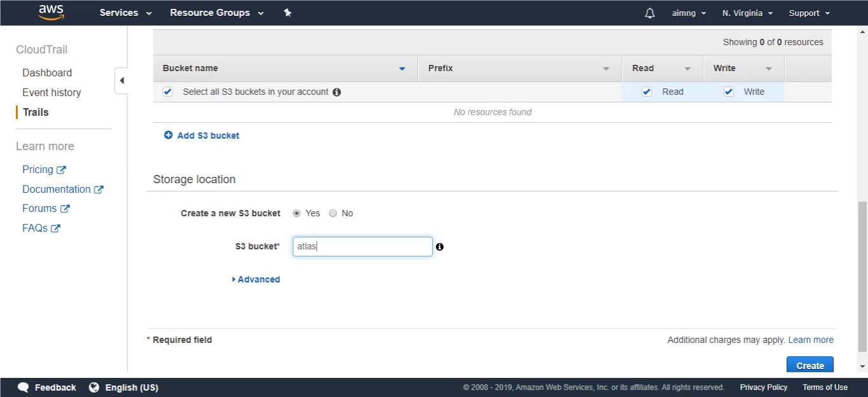
Task: Select No for Create a new S3 bucket
Action: pyautogui.click(x=333, y=213)
